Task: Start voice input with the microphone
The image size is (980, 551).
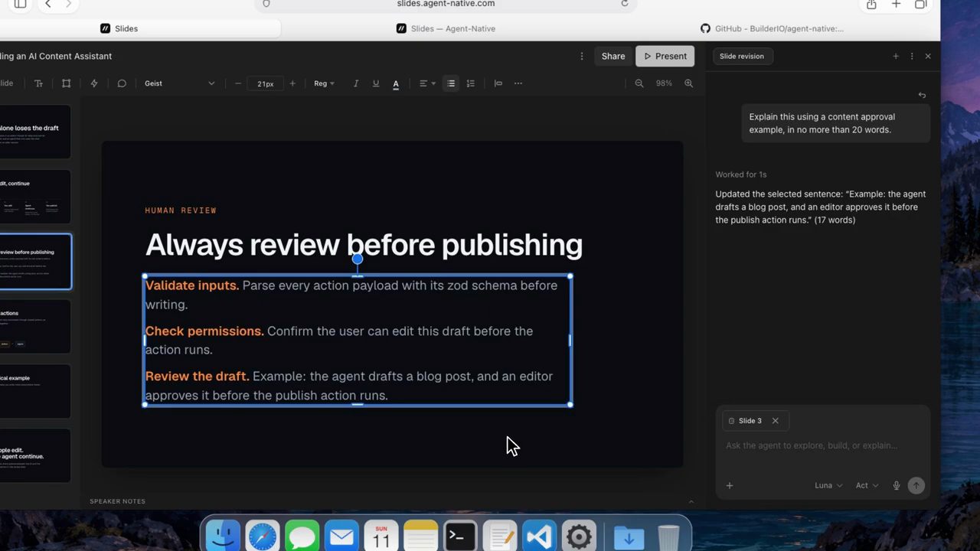Action: coord(897,485)
